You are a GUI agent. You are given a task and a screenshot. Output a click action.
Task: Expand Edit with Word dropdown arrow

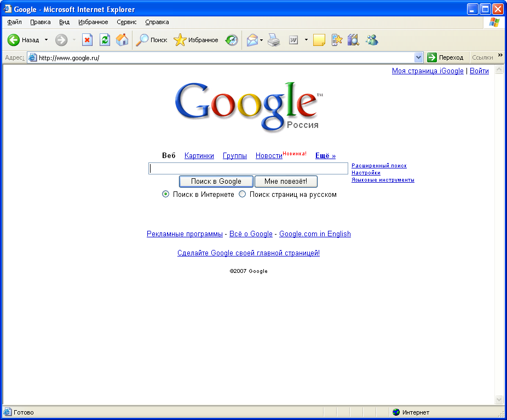(306, 40)
